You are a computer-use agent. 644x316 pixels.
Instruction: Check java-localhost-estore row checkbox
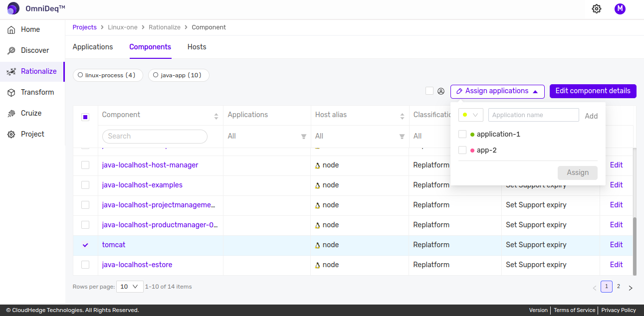click(85, 265)
